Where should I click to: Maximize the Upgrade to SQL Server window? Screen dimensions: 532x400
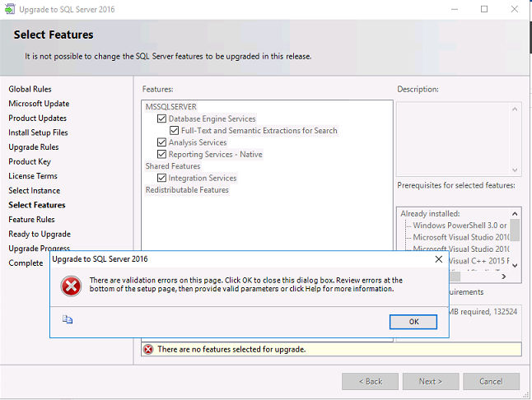(x=484, y=9)
